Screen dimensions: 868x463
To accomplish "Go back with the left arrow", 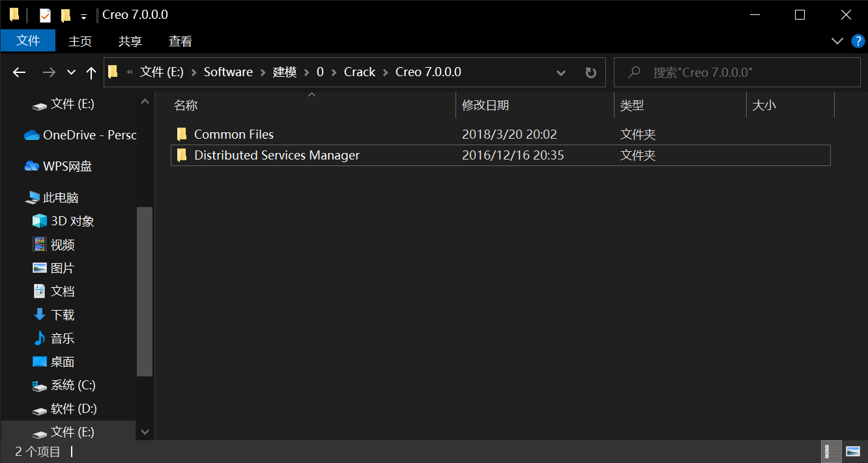I will click(20, 72).
